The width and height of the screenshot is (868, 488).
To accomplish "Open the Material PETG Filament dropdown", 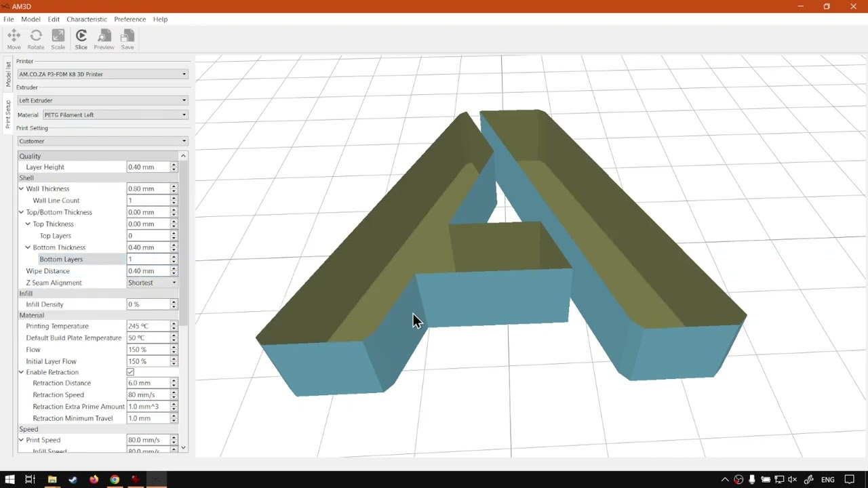I will coord(115,115).
